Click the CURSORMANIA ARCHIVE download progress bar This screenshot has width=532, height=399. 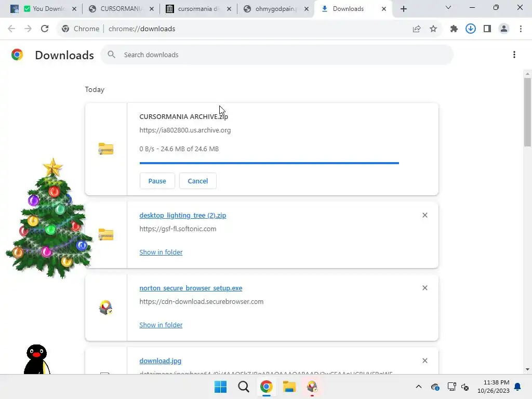[269, 163]
